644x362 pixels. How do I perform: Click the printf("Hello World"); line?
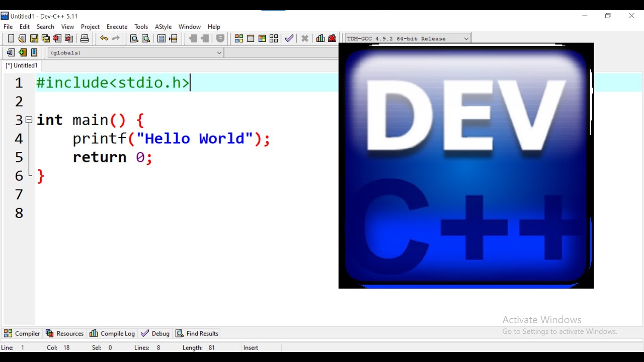(171, 139)
